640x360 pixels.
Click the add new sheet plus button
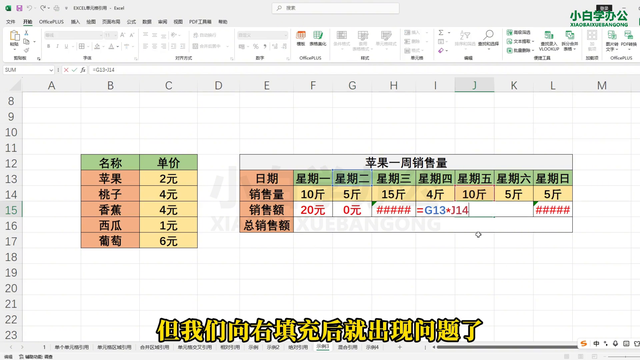(x=400, y=347)
